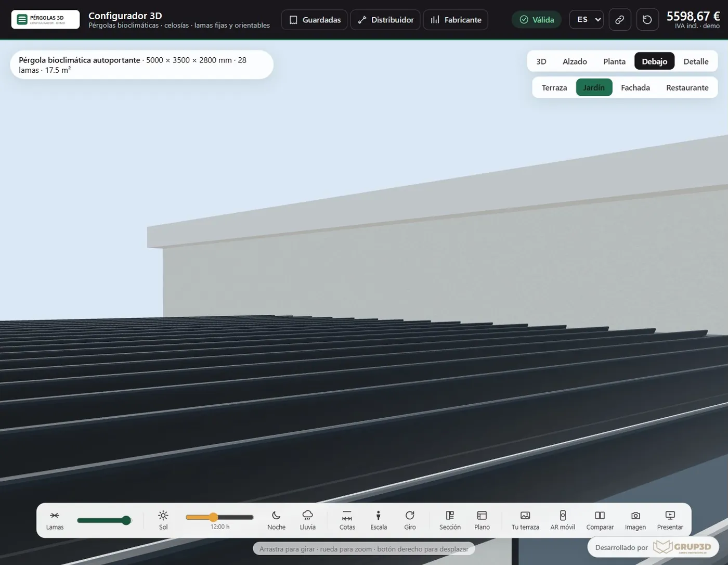Start Presentar presentation mode
Screen dimensions: 728x565
tap(670, 520)
